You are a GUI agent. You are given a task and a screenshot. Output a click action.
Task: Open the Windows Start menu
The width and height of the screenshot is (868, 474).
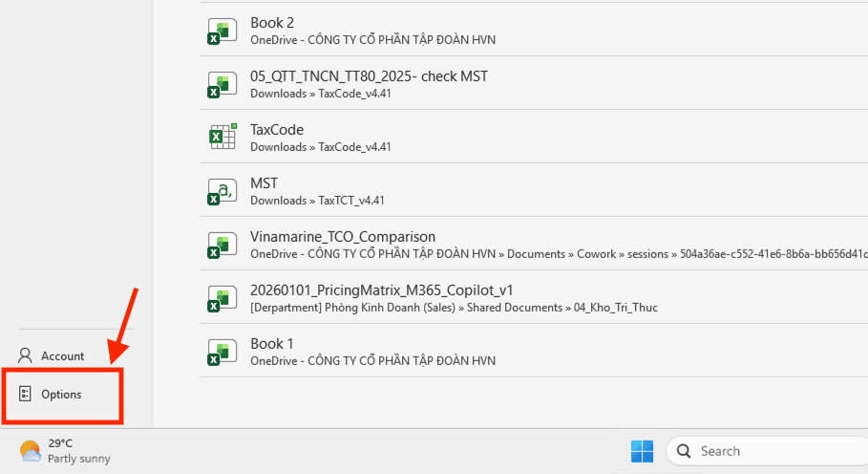point(642,451)
